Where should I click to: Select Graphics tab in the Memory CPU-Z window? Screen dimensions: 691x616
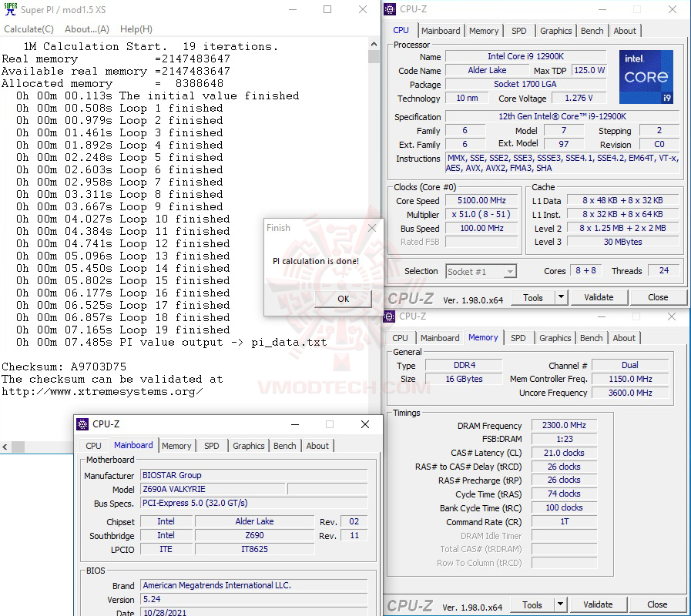555,338
